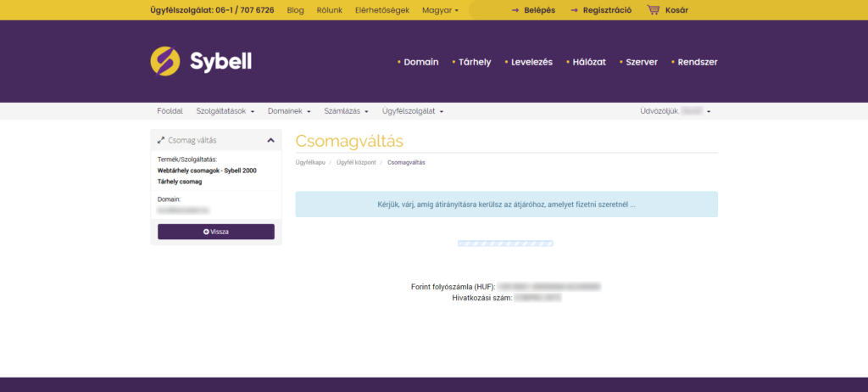Open the Rólunk link
This screenshot has width=868, height=392.
point(330,10)
